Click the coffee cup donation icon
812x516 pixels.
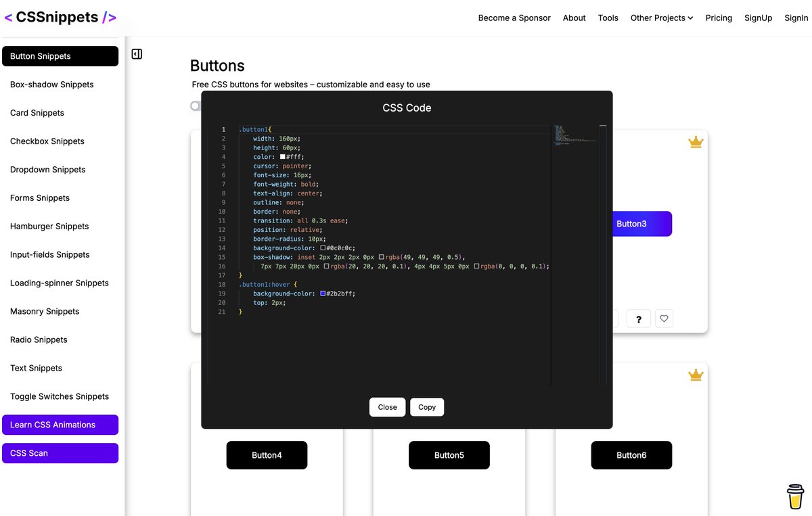[795, 496]
